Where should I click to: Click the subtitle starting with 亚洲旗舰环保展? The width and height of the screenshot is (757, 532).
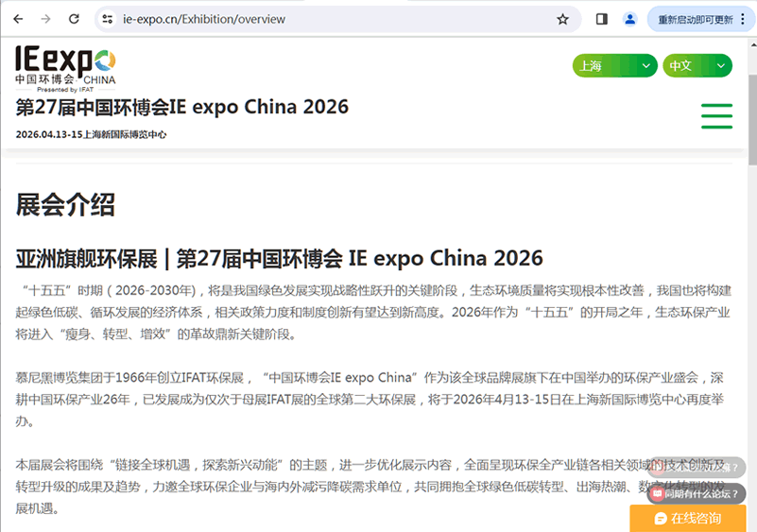point(279,258)
